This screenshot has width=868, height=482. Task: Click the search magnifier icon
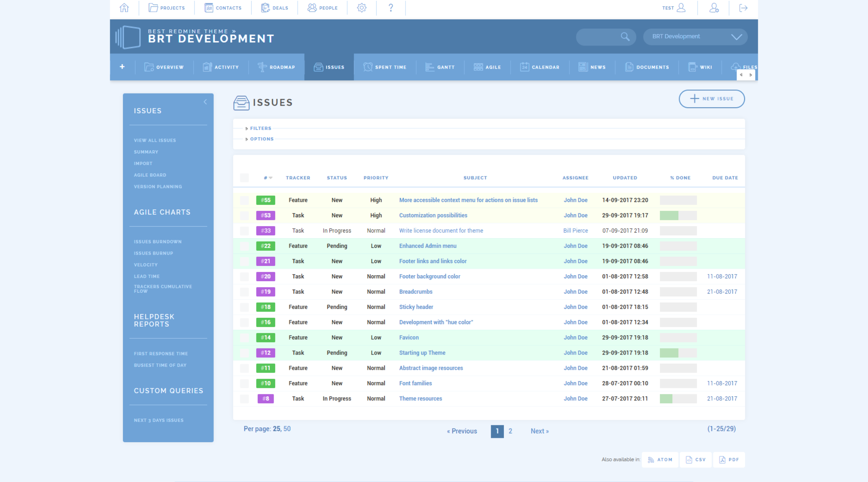(625, 37)
